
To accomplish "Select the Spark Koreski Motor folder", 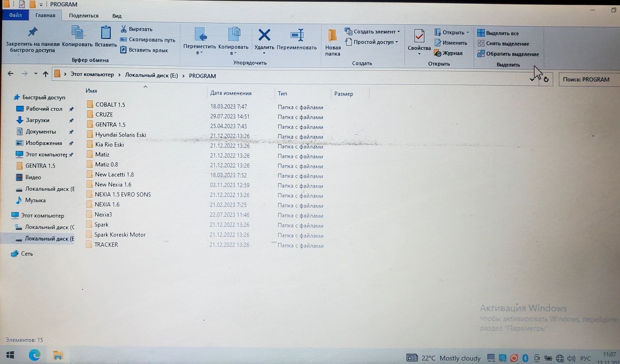I will [x=116, y=234].
